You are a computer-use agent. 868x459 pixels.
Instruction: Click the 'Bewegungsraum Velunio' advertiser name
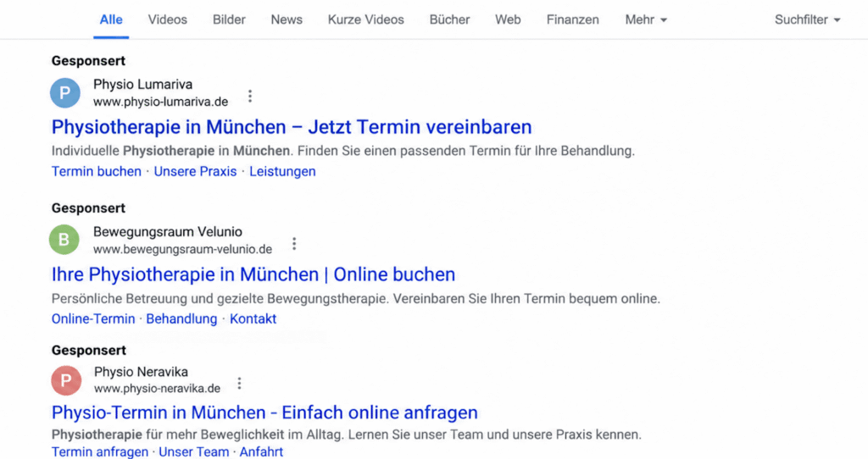168,232
